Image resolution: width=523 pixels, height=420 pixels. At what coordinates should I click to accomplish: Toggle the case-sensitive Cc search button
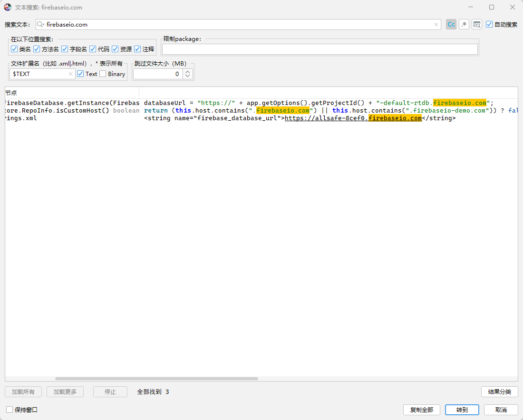tap(451, 24)
